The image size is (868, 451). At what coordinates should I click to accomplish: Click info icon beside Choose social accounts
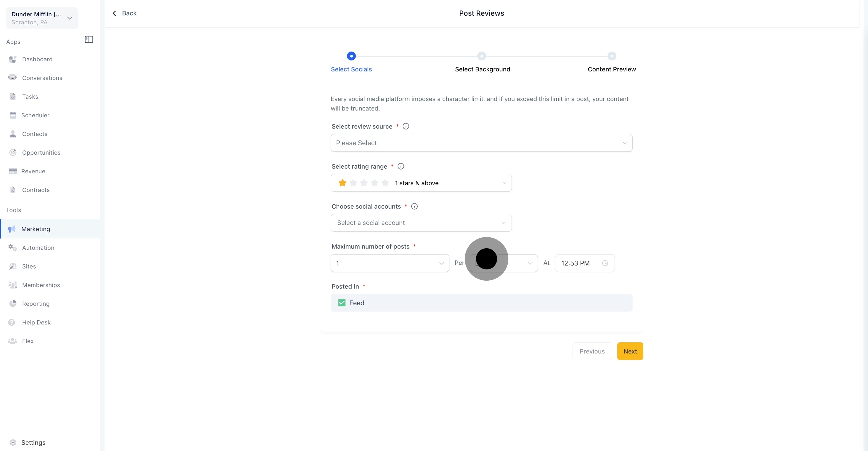(x=414, y=207)
